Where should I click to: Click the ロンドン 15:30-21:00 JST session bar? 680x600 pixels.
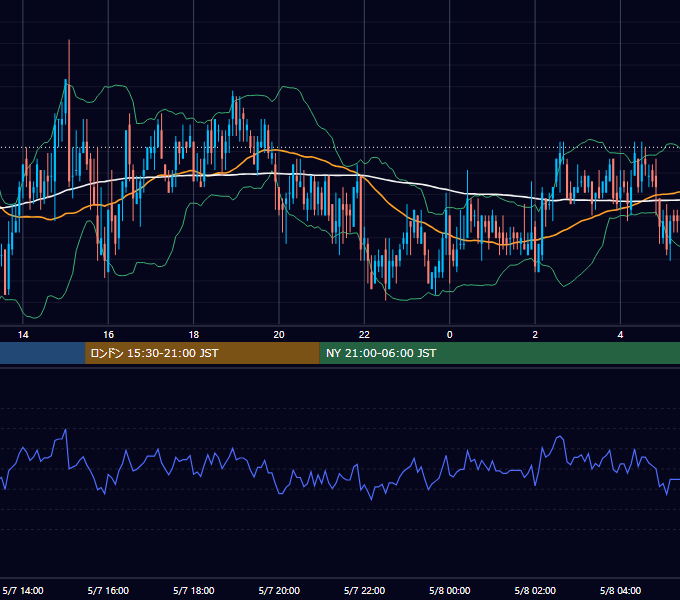pyautogui.click(x=202, y=353)
